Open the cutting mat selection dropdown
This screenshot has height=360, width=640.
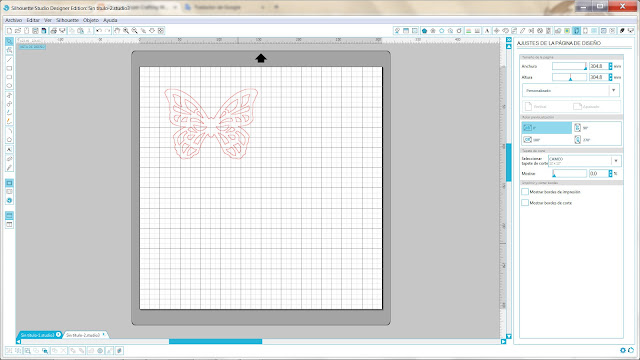(x=584, y=161)
